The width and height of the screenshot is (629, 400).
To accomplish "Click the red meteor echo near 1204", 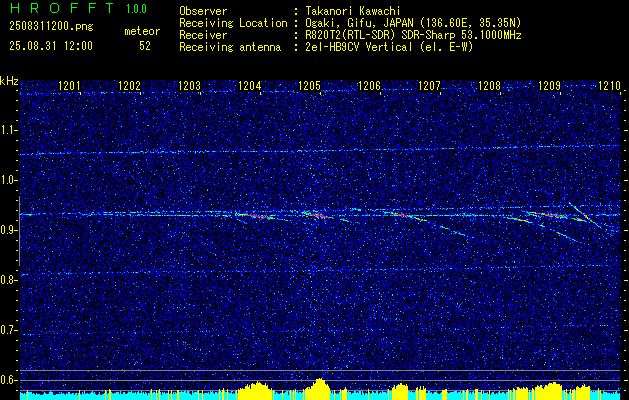I will (x=255, y=216).
